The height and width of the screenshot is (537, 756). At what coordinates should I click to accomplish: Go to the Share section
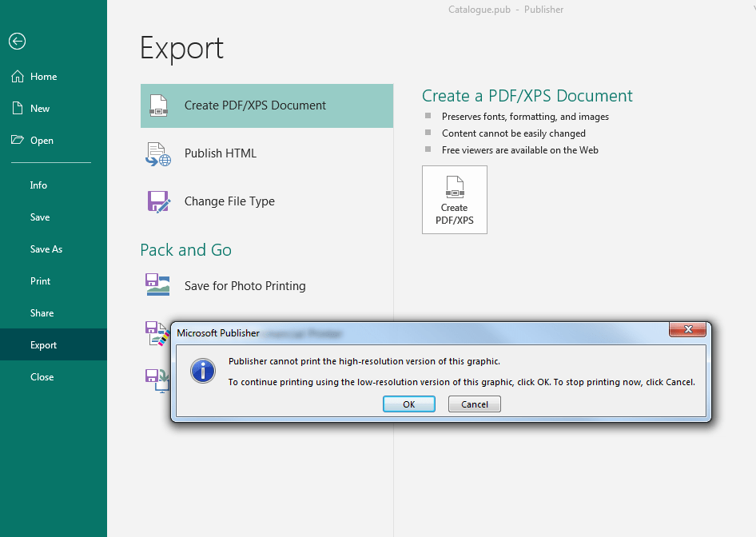[x=42, y=312]
